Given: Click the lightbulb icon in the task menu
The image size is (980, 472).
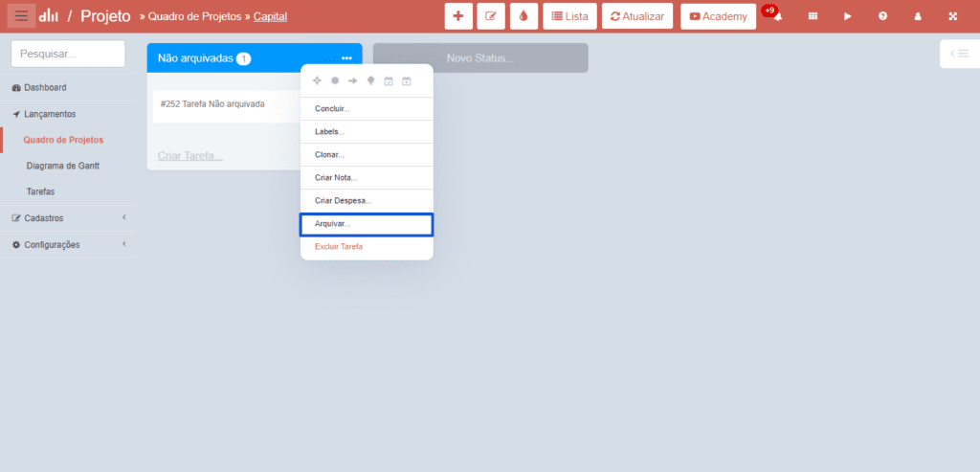Looking at the screenshot, I should [x=370, y=80].
